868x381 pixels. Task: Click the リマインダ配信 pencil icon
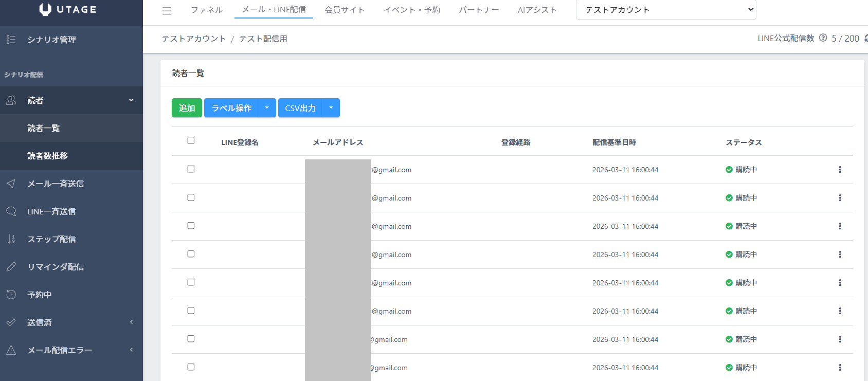point(11,267)
